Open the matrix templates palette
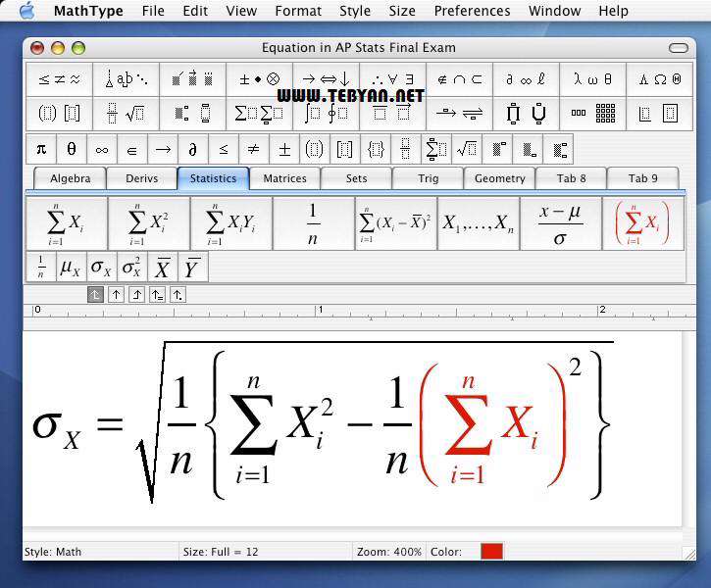 [592, 114]
